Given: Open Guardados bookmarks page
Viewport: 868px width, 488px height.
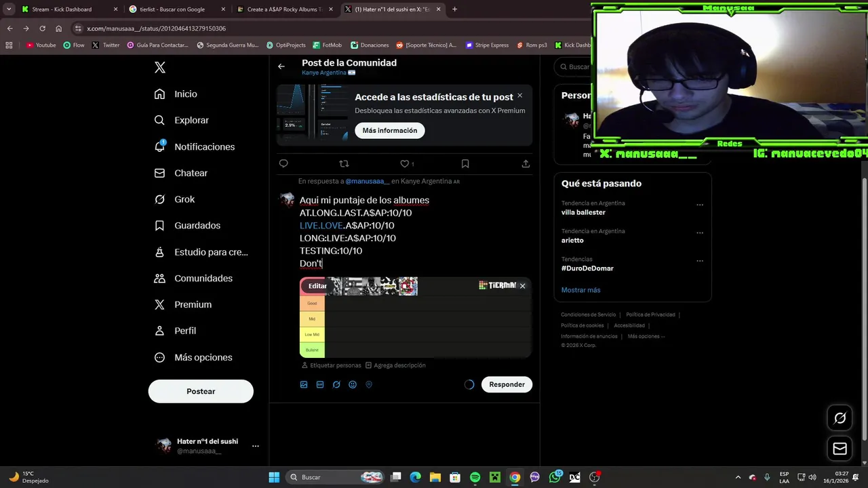Looking at the screenshot, I should coord(187,226).
